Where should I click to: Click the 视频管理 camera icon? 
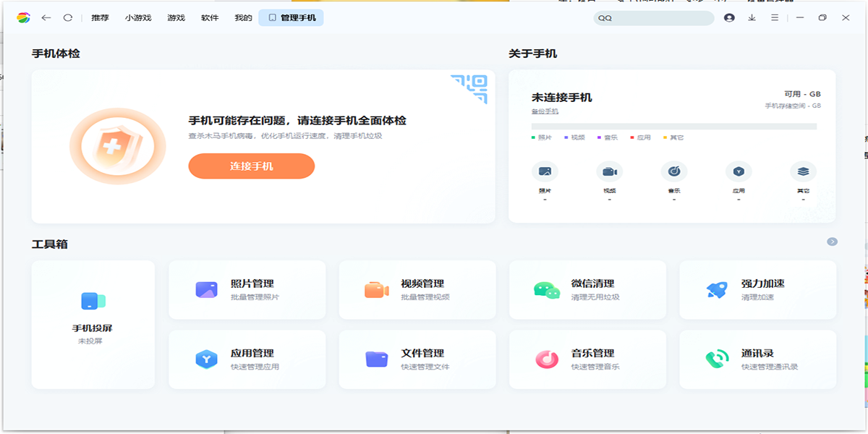[377, 290]
